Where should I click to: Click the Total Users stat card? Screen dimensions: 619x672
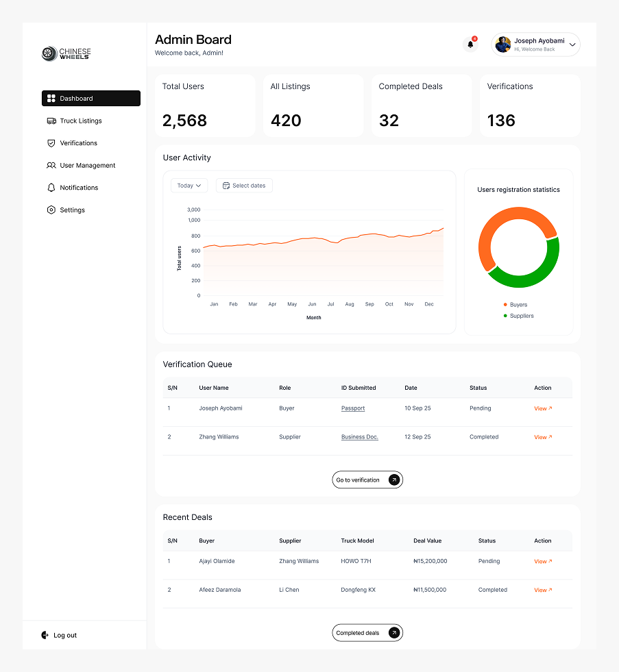pos(205,105)
